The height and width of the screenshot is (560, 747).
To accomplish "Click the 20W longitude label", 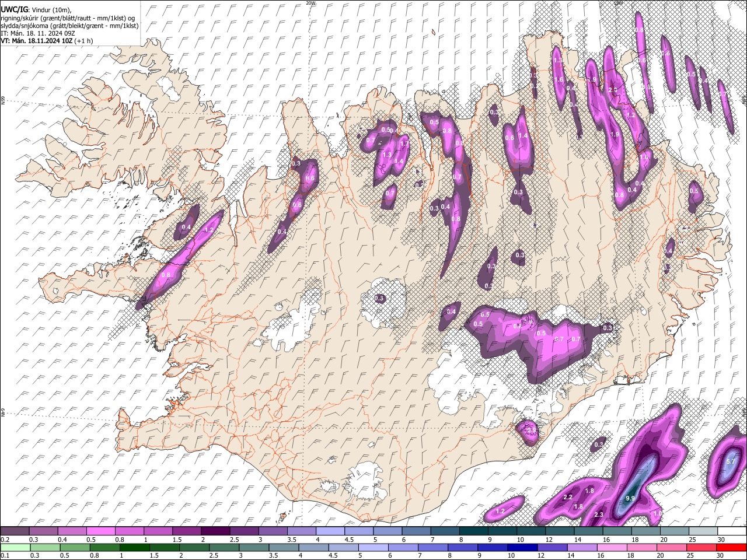I will pyautogui.click(x=310, y=3).
